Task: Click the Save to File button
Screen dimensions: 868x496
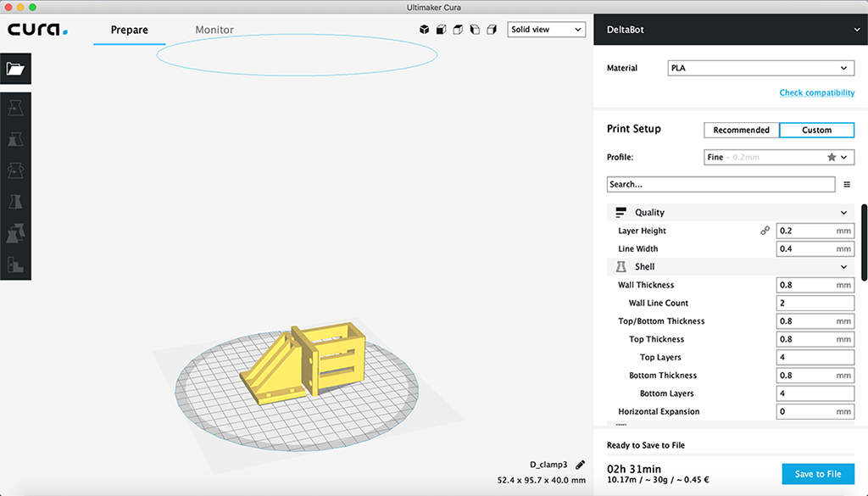Action: coord(818,474)
